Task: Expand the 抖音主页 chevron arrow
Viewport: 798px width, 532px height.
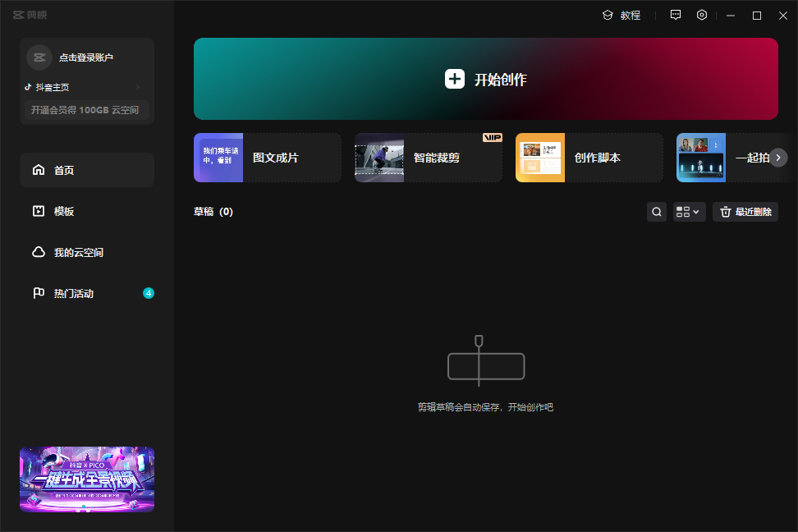Action: (138, 87)
